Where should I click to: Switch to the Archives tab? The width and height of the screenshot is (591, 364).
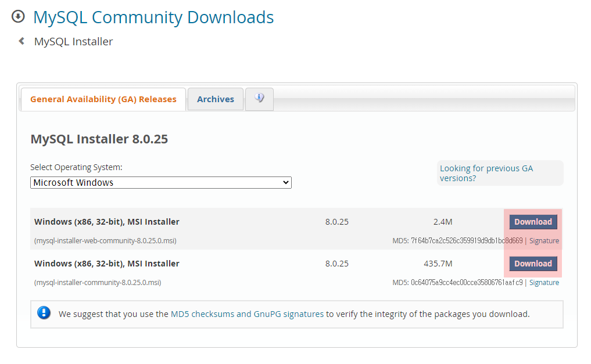tap(216, 99)
